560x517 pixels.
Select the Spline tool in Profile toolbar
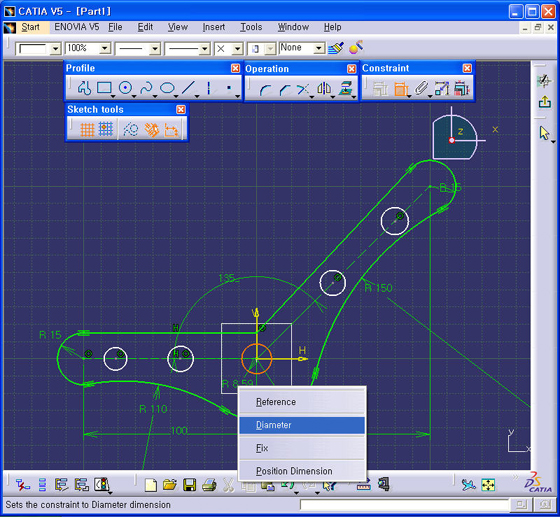tap(146, 88)
